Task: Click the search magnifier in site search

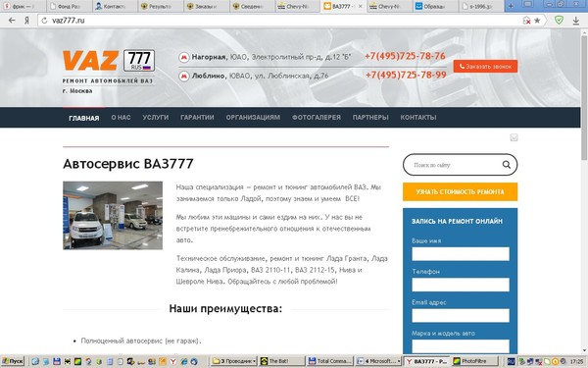Action: click(x=507, y=165)
